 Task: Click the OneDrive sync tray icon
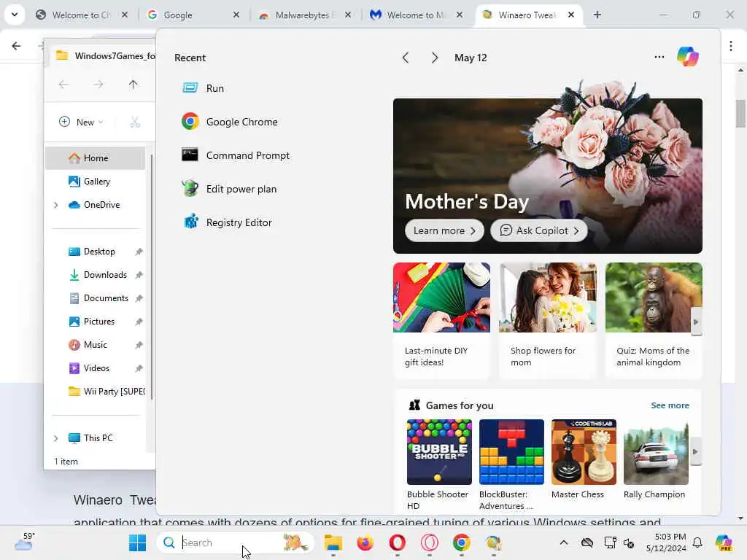pyautogui.click(x=587, y=542)
